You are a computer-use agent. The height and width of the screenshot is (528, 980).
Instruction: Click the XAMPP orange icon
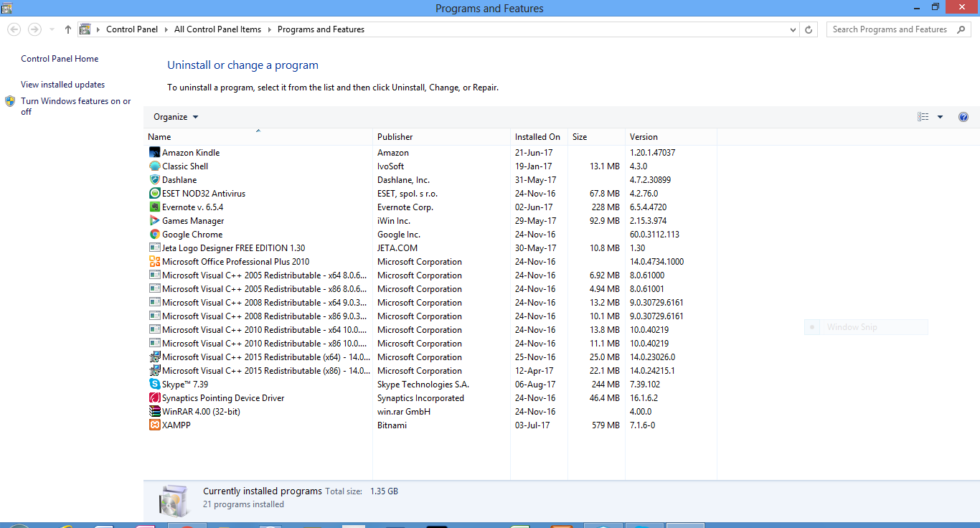pyautogui.click(x=154, y=425)
